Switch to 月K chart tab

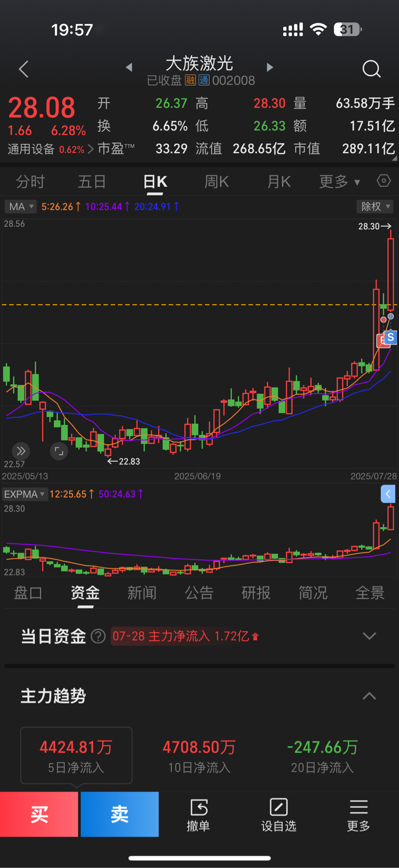[x=279, y=182]
